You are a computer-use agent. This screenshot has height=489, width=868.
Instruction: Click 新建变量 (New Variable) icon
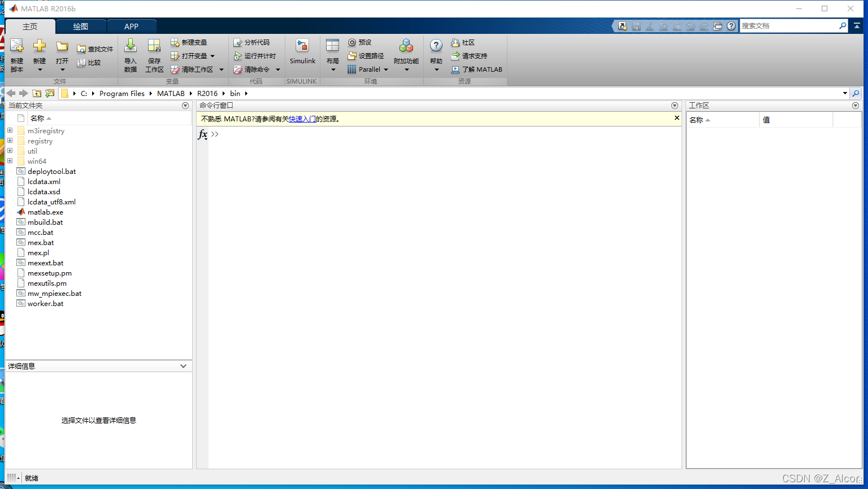click(x=175, y=42)
